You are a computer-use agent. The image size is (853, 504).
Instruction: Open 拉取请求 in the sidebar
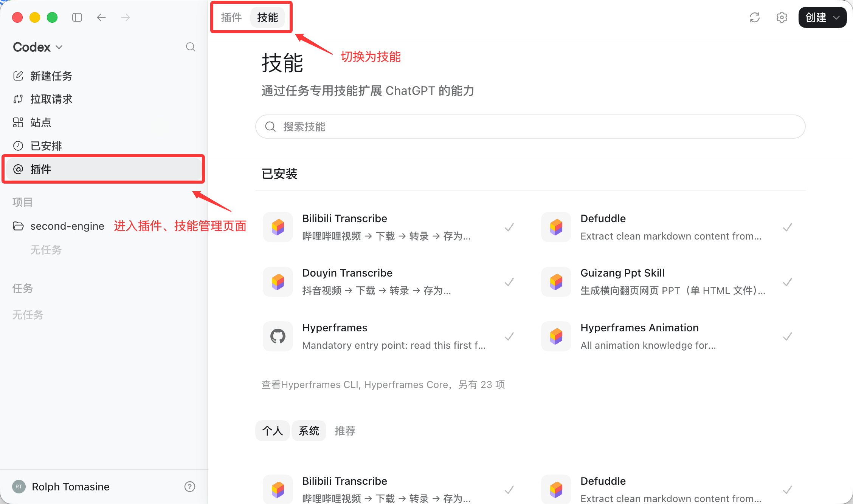[104, 99]
